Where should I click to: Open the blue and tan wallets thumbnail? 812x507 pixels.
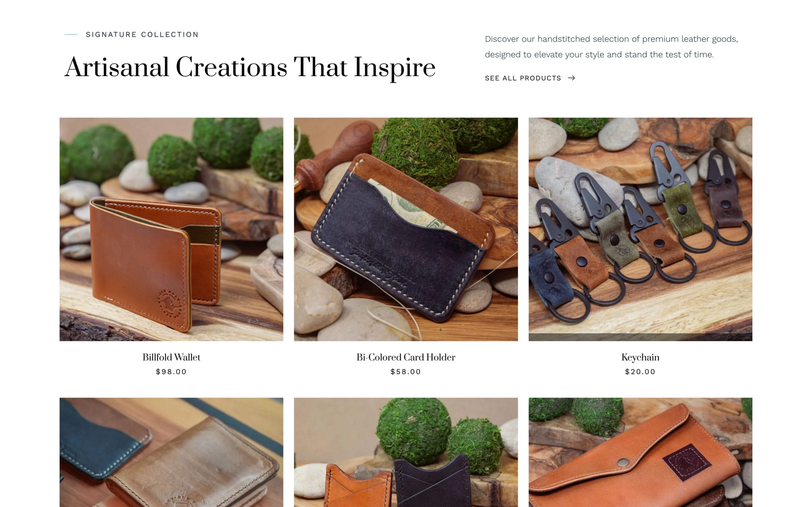(172, 452)
